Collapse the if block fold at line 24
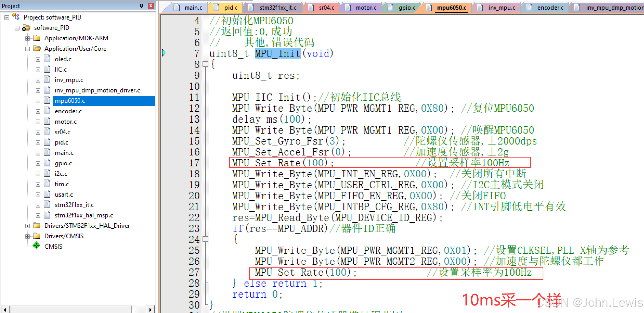The width and height of the screenshot is (644, 313). (x=205, y=239)
